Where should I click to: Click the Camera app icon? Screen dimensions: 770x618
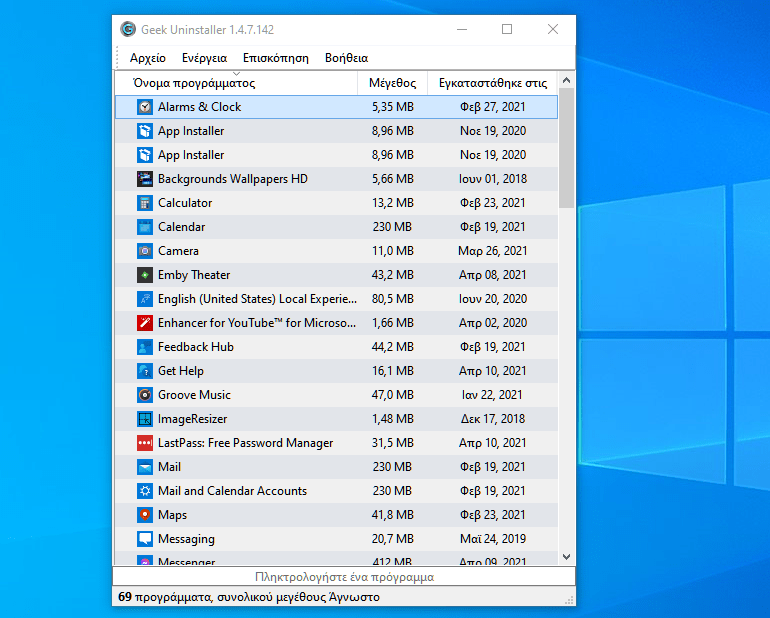pyautogui.click(x=144, y=251)
